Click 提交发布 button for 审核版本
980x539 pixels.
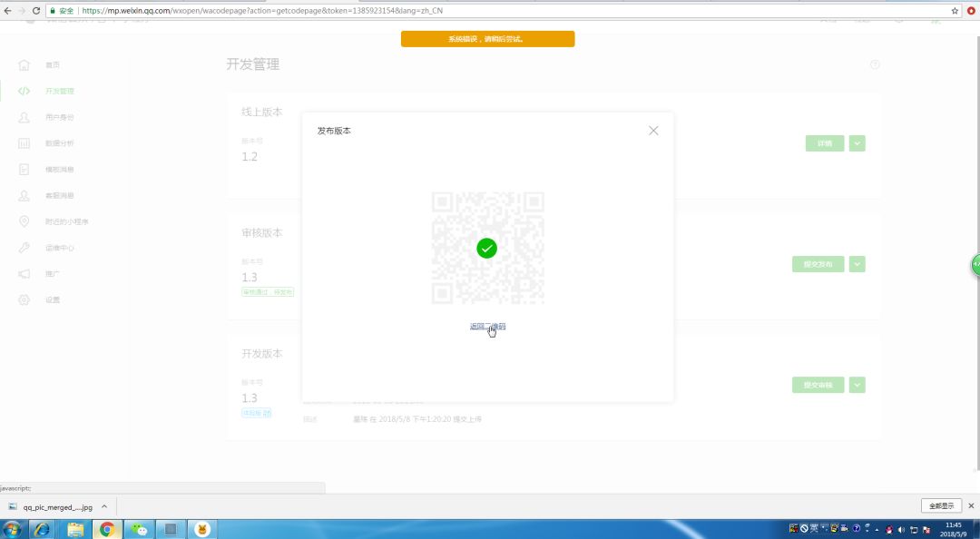click(818, 264)
